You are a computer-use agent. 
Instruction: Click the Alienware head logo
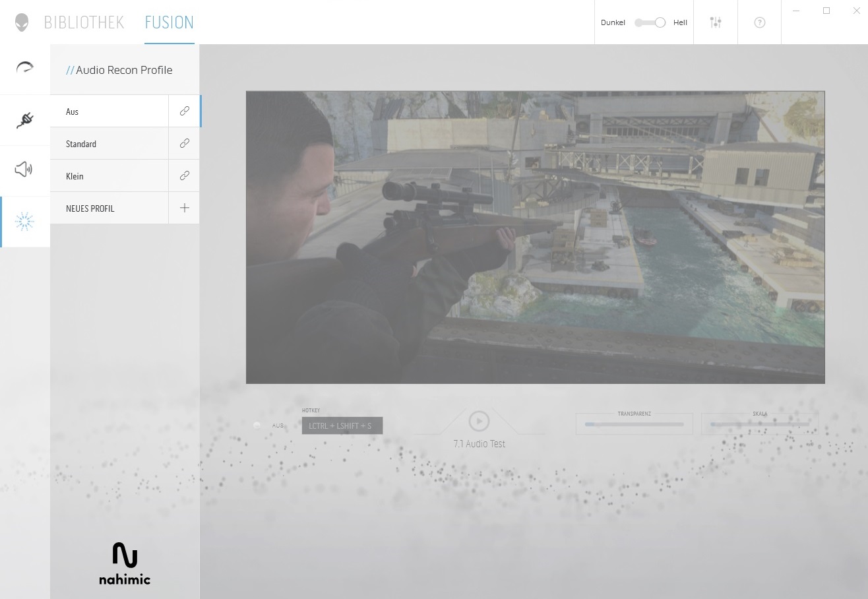pos(22,22)
